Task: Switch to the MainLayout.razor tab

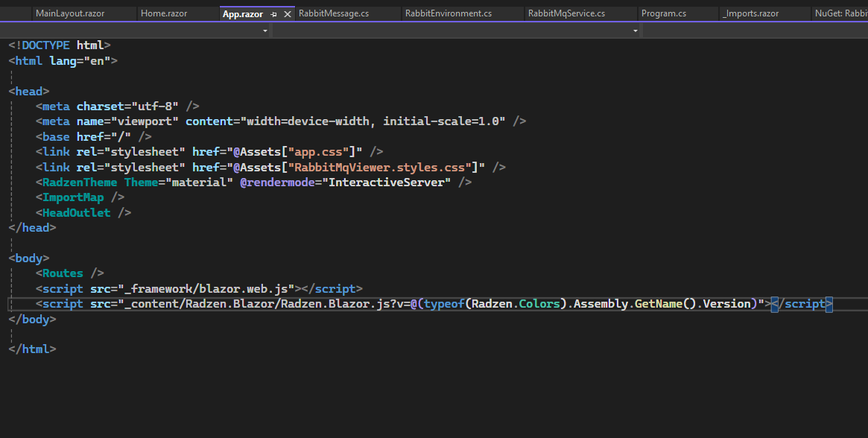Action: tap(70, 13)
